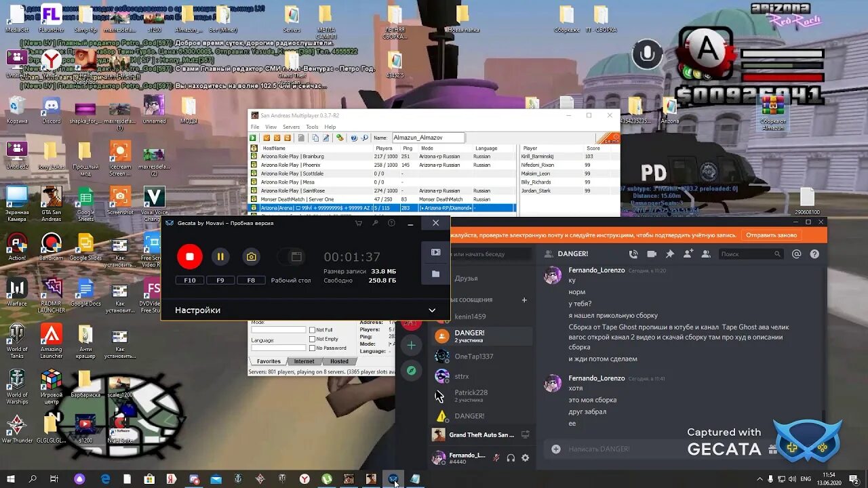This screenshot has width=868, height=488.
Task: Select the Monser DeathMatch | Server One row
Action: point(383,199)
